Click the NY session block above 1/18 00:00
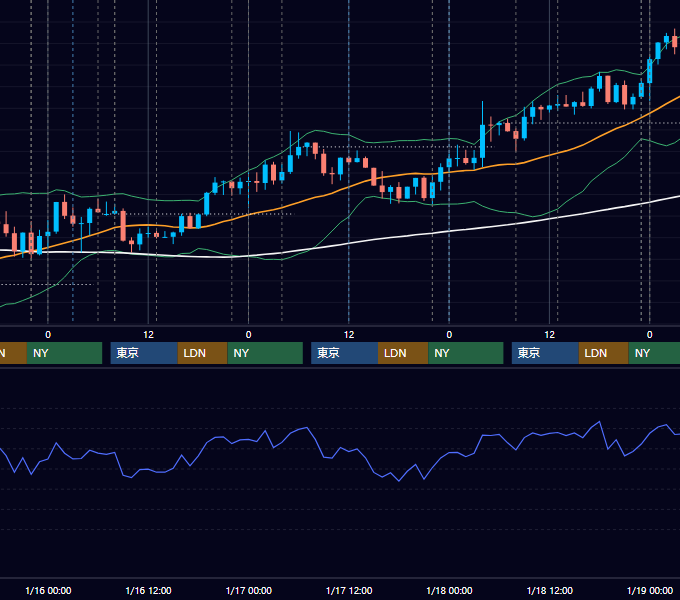This screenshot has height=600, width=680. [x=466, y=353]
